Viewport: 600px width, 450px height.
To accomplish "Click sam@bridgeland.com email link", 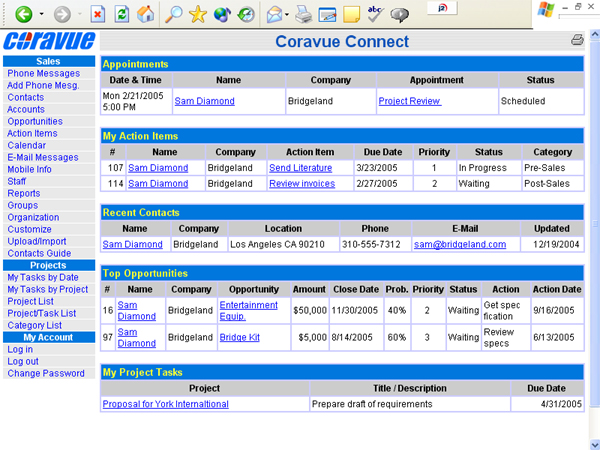I will [x=460, y=244].
